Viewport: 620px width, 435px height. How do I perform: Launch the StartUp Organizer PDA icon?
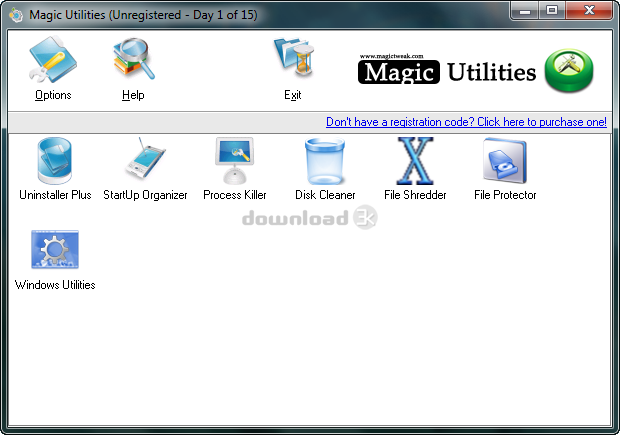click(145, 161)
